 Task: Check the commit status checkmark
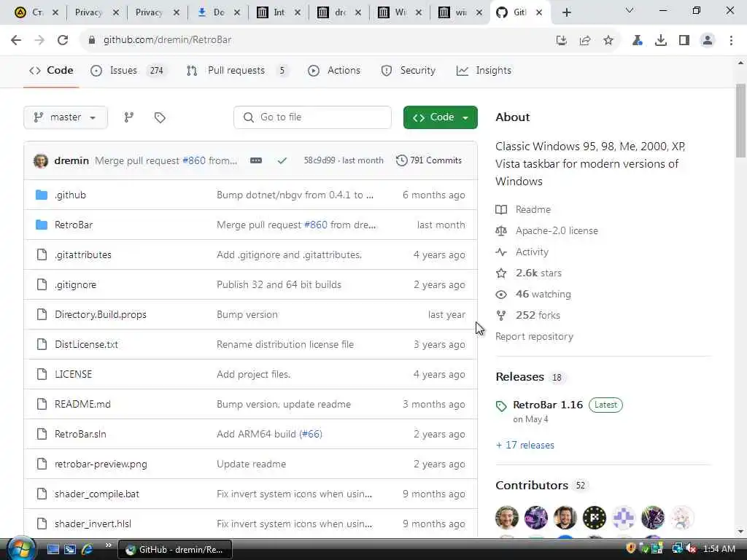(282, 160)
